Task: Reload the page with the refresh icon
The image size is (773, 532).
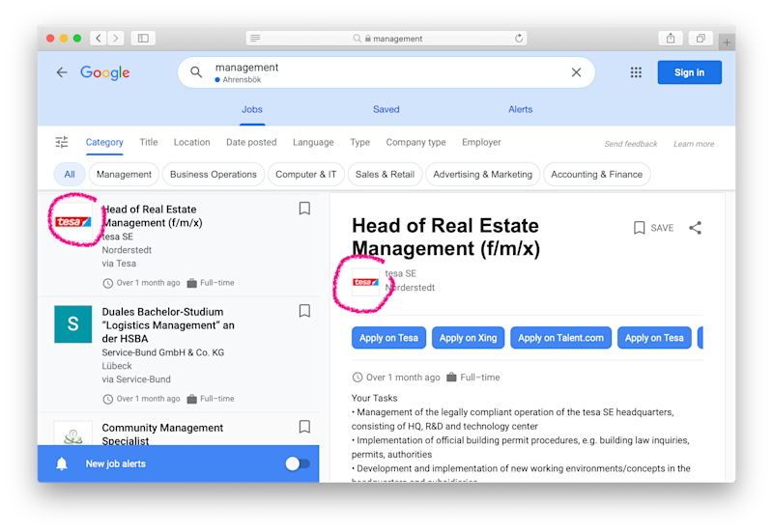Action: (x=519, y=39)
